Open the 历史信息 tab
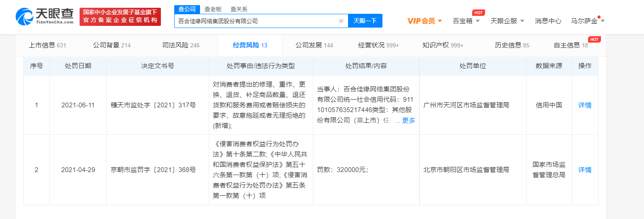The height and width of the screenshot is (219, 644). (512, 45)
